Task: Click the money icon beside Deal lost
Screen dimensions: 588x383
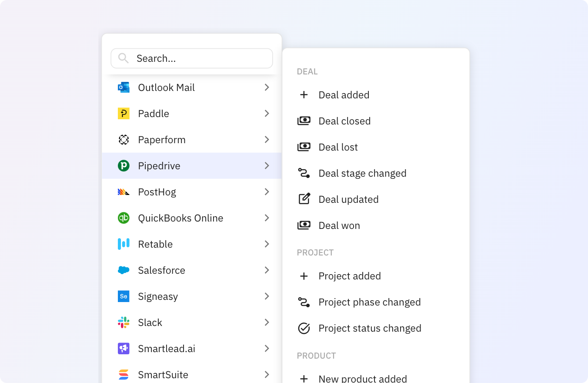Action: pos(304,147)
